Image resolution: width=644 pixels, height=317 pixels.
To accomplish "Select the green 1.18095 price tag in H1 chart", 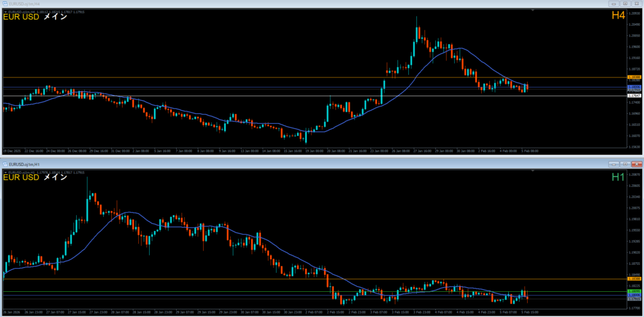I will click(634, 291).
